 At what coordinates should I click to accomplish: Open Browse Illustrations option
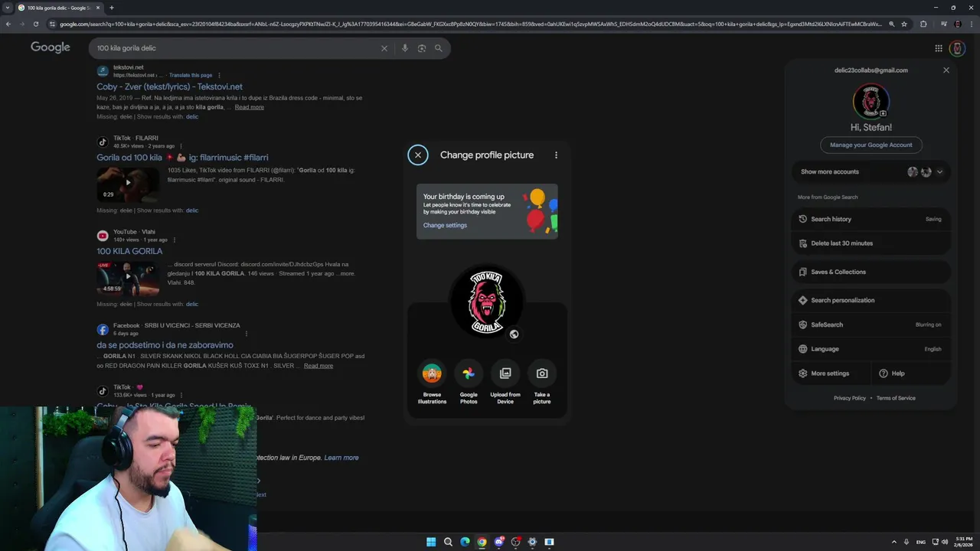432,382
